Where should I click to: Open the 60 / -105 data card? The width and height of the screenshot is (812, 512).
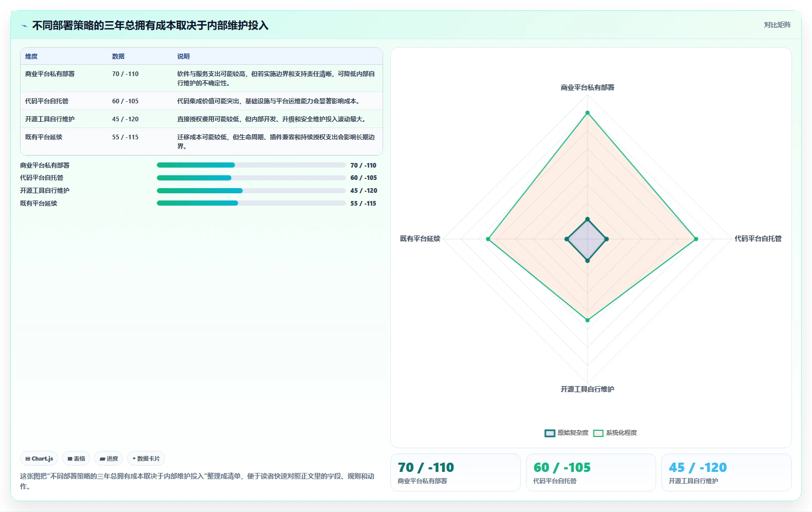591,472
